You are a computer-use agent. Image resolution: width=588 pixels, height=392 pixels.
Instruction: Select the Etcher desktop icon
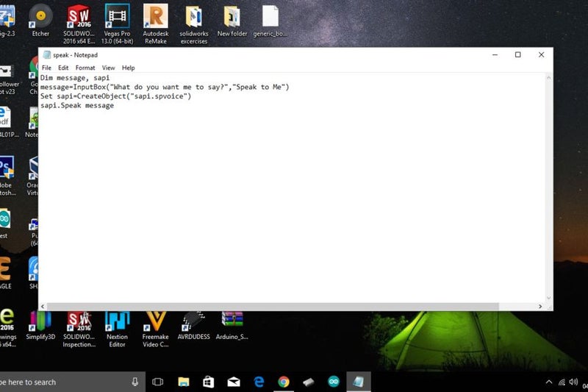click(x=40, y=21)
